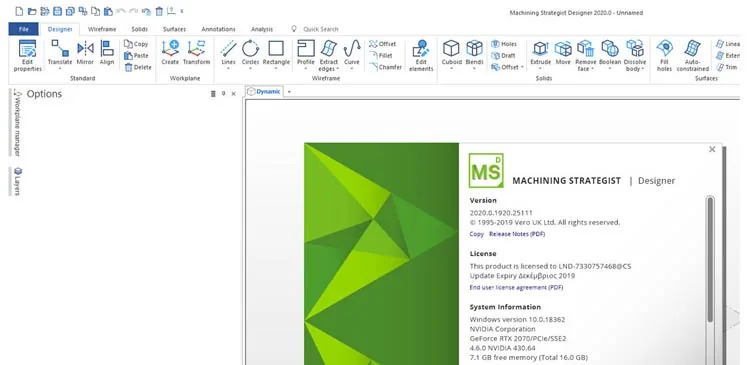750x365 pixels.
Task: Toggle the Workplane manager side panel
Action: pos(17,122)
